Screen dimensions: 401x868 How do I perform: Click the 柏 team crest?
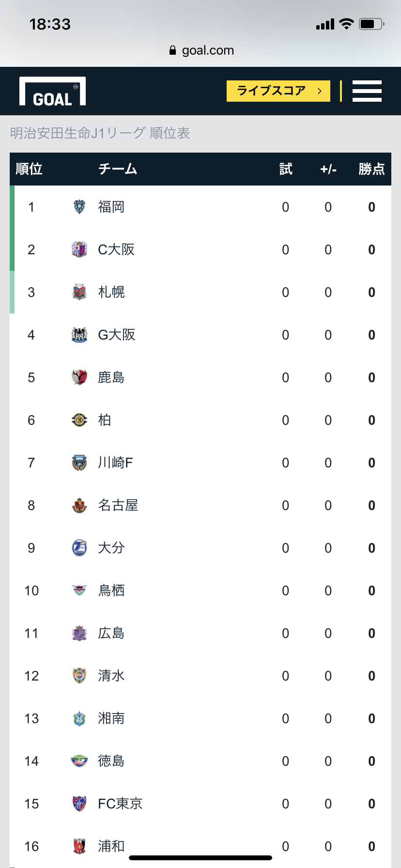79,420
